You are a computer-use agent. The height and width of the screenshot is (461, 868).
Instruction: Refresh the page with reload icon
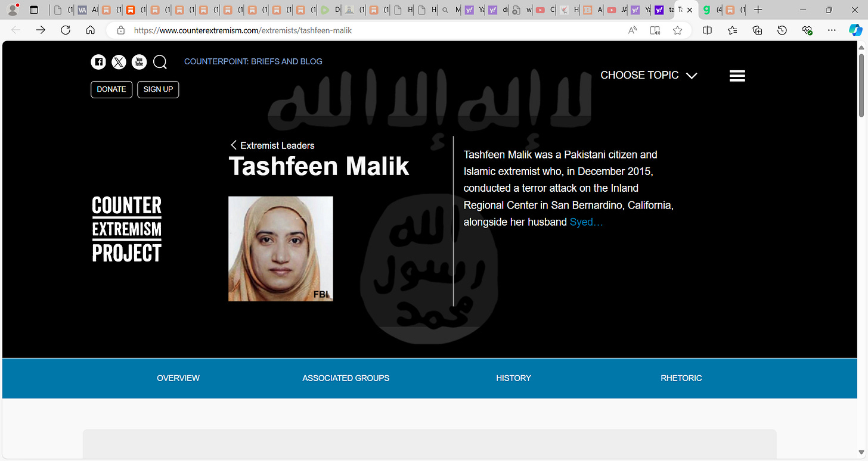pyautogui.click(x=66, y=30)
